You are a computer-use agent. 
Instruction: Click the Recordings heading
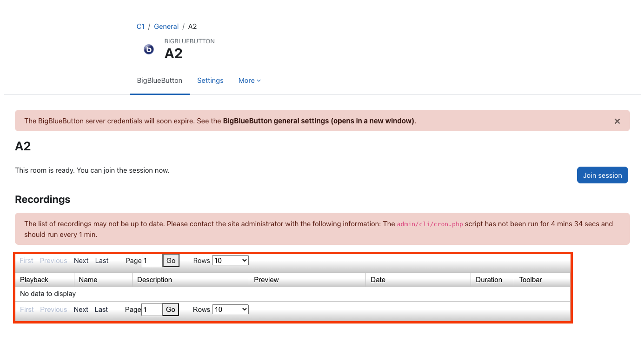point(43,200)
